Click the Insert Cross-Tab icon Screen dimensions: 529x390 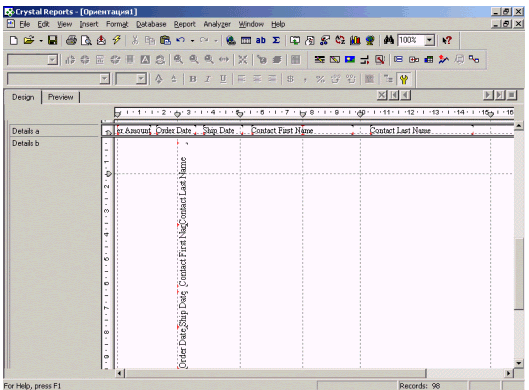(x=429, y=60)
